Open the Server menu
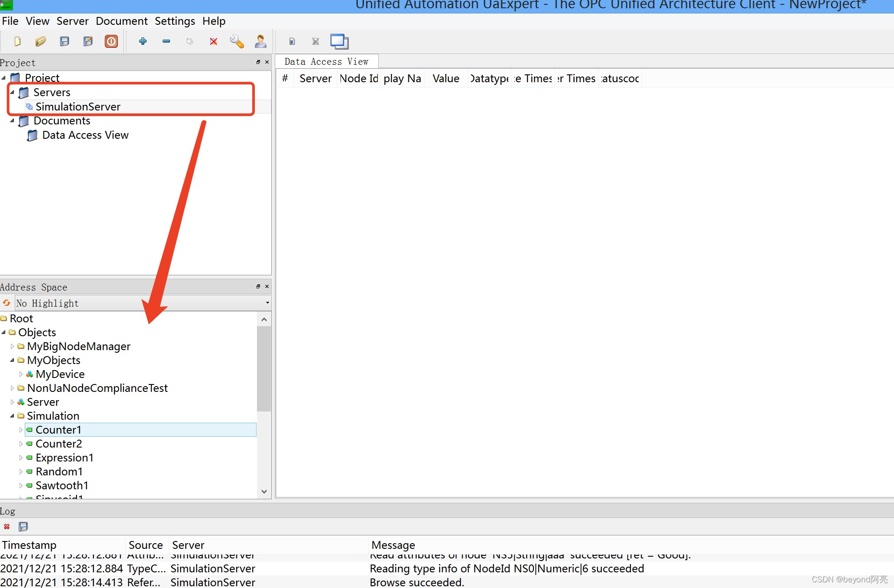Image resolution: width=894 pixels, height=588 pixels. (x=72, y=21)
